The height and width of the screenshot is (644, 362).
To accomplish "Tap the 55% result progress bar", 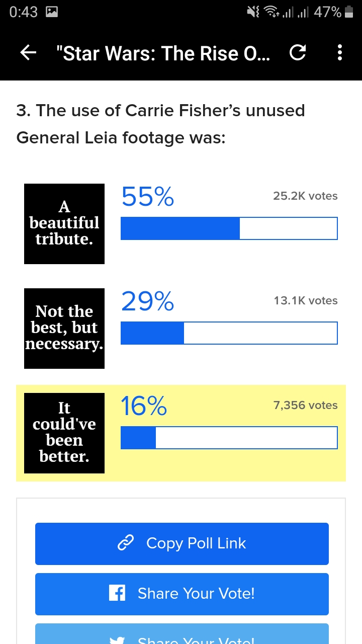I will [229, 228].
